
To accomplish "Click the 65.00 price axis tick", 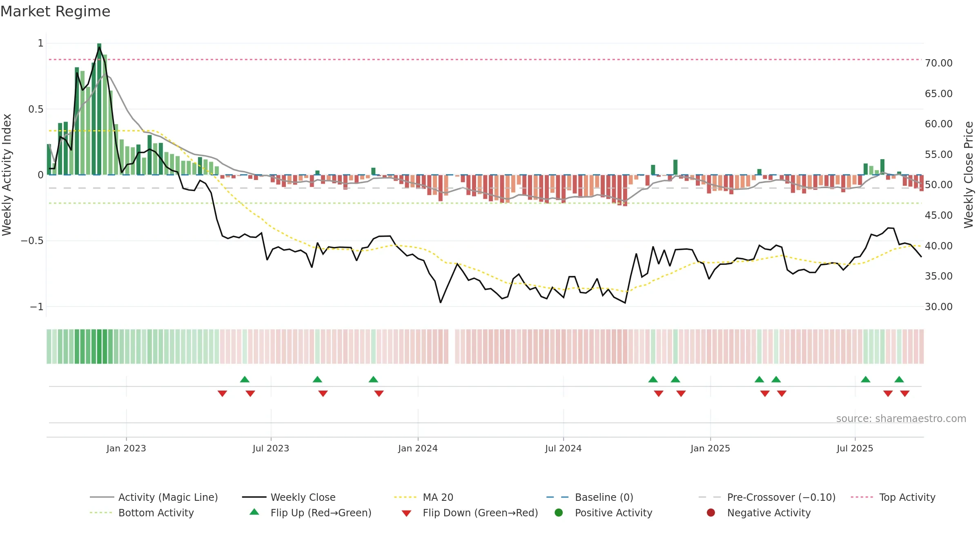I will [938, 93].
